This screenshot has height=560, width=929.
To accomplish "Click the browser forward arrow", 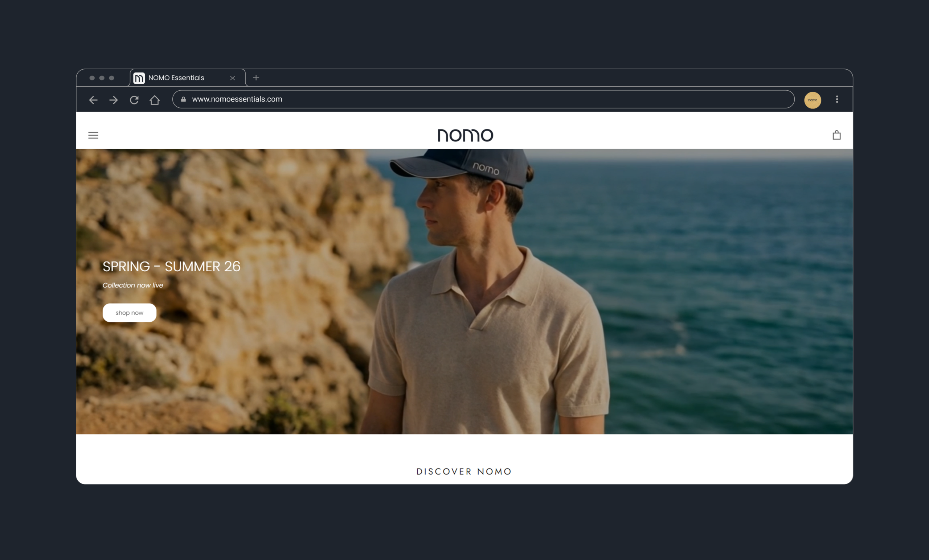I will pos(114,100).
